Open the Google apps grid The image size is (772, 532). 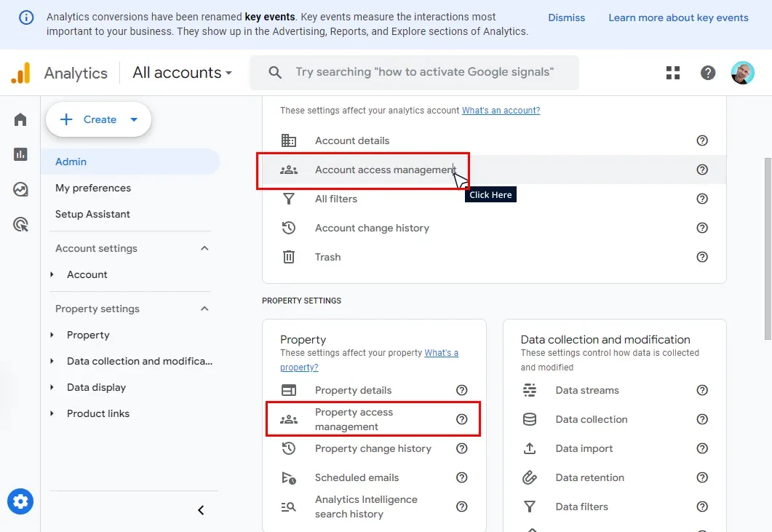(672, 72)
